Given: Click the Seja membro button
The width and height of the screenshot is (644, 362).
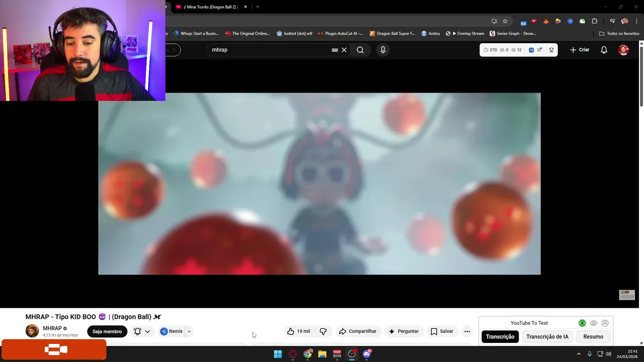Looking at the screenshot, I should click(x=107, y=331).
